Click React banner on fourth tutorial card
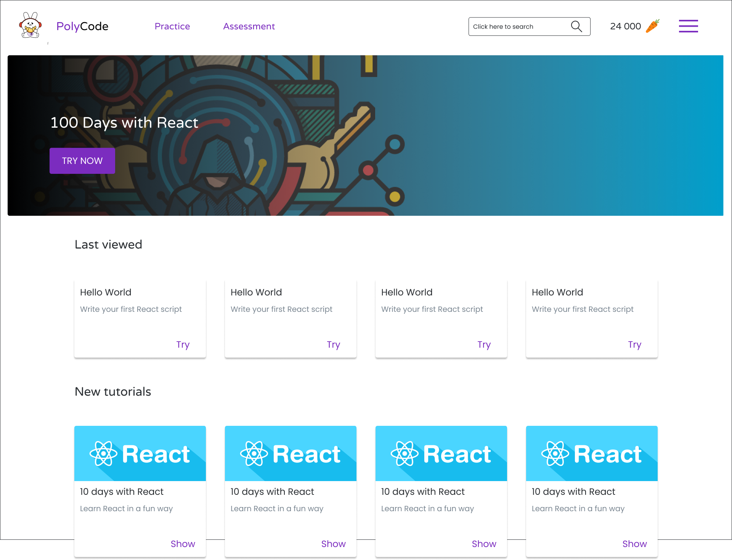The image size is (732, 560). pyautogui.click(x=592, y=453)
